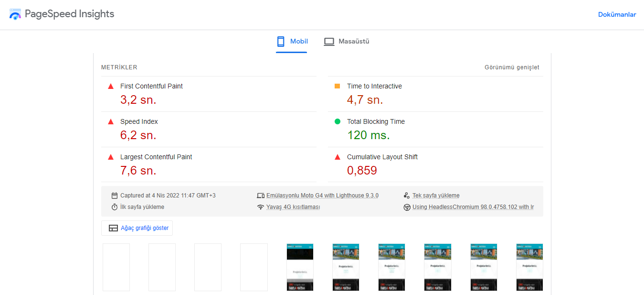Click the wifi icon near Yavaş 4G kısıtlaması

(x=261, y=207)
